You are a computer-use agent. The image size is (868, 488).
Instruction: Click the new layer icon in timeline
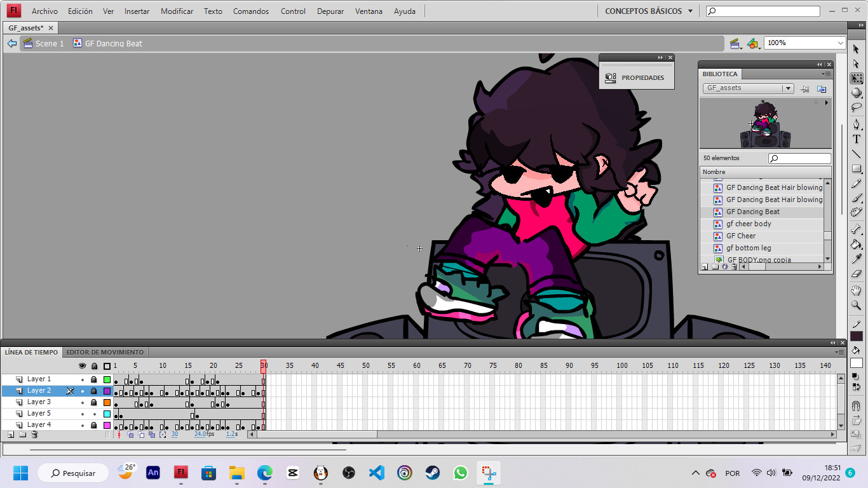coord(11,435)
